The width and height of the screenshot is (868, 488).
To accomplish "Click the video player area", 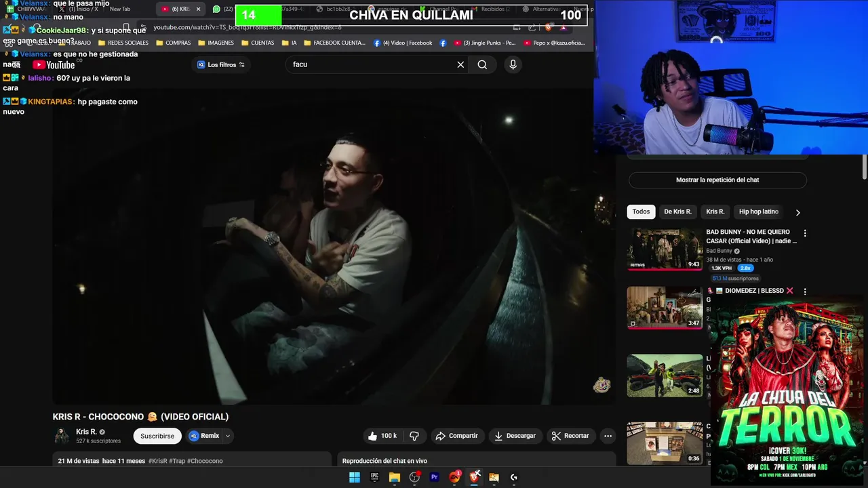I will click(x=334, y=246).
